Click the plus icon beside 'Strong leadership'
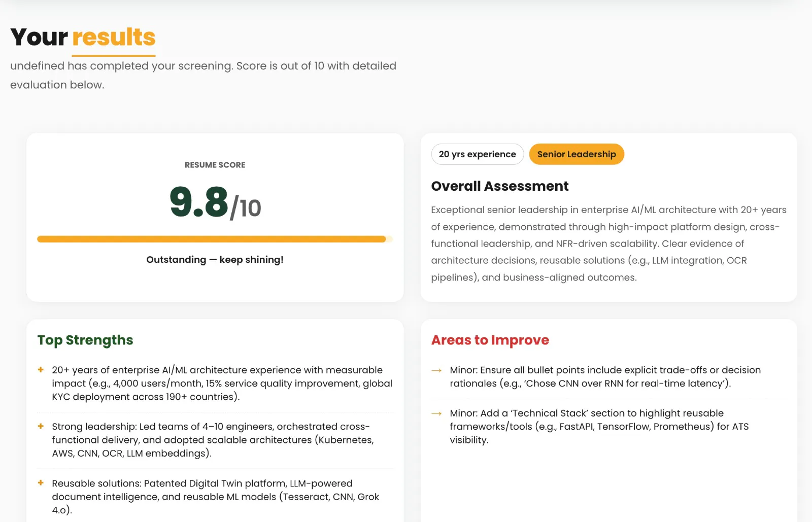Viewport: 812px width, 522px height. (x=41, y=427)
